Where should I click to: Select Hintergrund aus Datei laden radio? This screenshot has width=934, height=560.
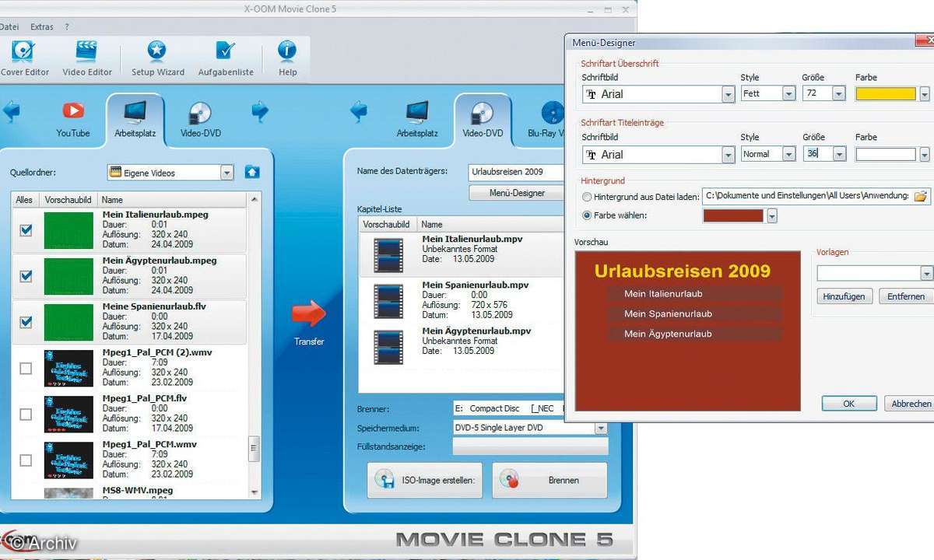point(587,197)
